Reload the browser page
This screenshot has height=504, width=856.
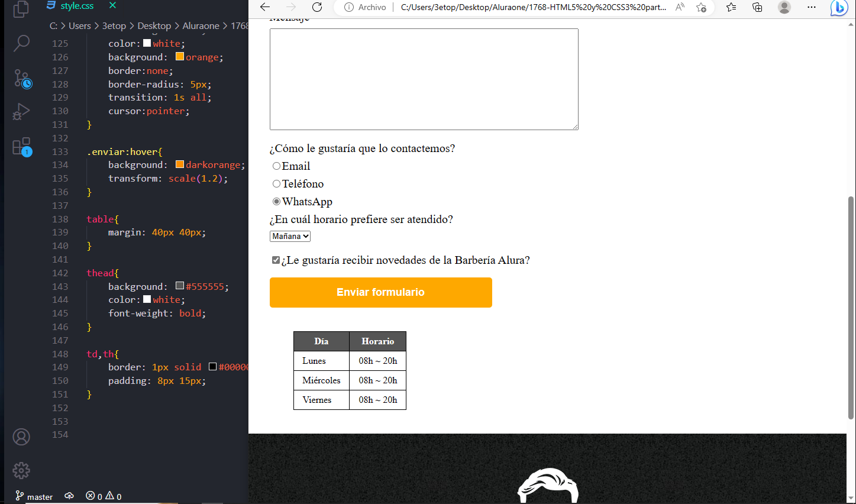click(317, 7)
